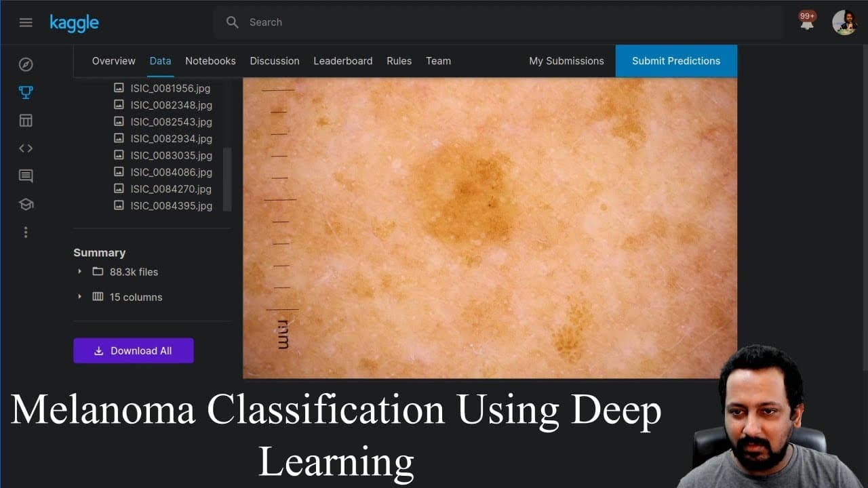
Task: Open the hamburger navigation menu
Action: (x=26, y=22)
